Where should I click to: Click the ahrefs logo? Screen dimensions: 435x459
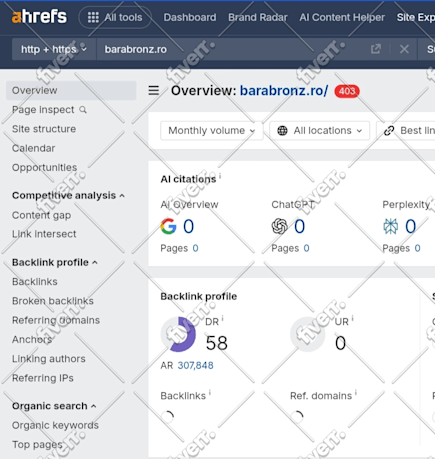39,17
